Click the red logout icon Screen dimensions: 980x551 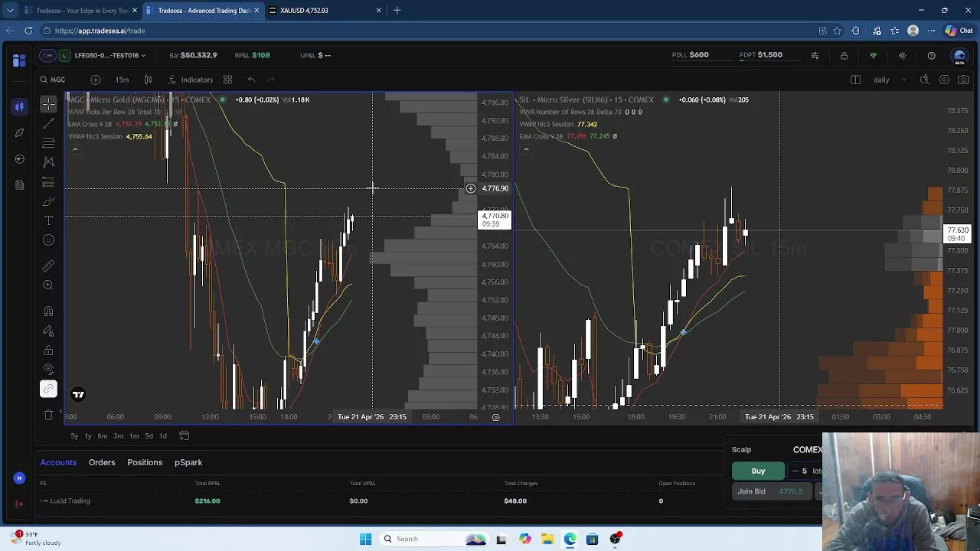coord(19,504)
